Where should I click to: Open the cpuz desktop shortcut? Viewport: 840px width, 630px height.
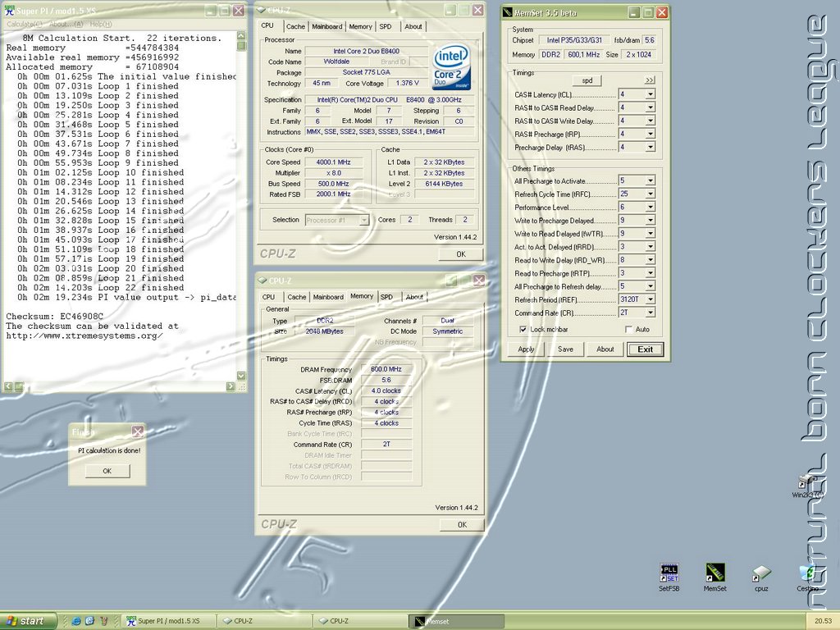point(761,577)
